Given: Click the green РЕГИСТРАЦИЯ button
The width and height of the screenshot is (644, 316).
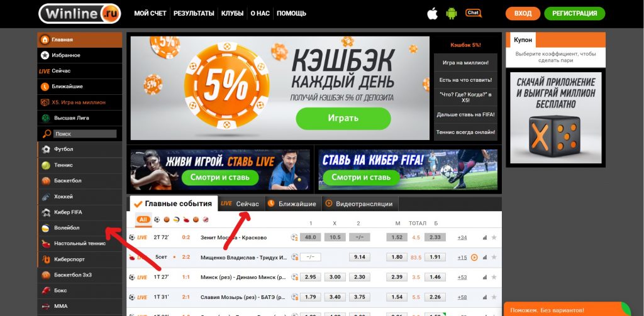Looking at the screenshot, I should 575,13.
